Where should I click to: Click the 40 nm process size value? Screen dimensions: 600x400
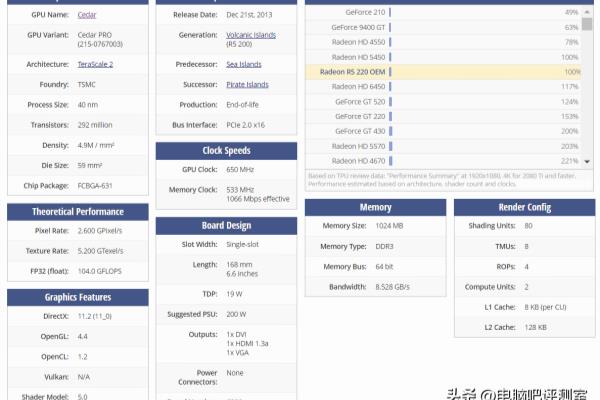[x=88, y=105]
